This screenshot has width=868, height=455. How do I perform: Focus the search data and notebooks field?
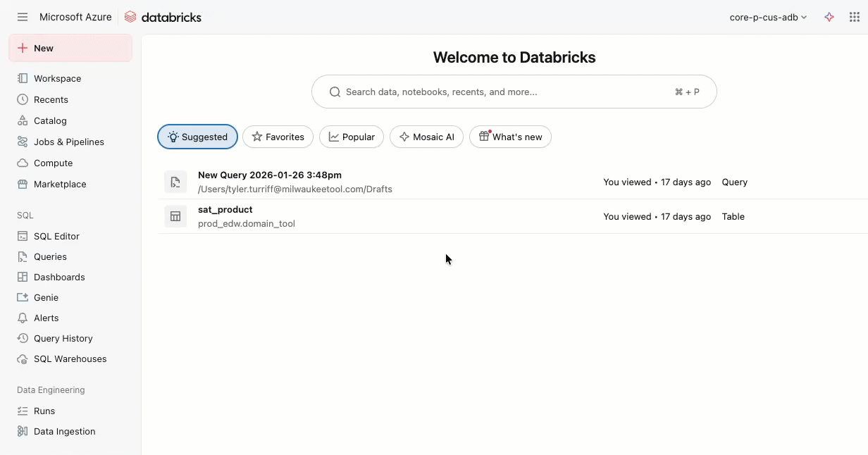pyautogui.click(x=514, y=92)
